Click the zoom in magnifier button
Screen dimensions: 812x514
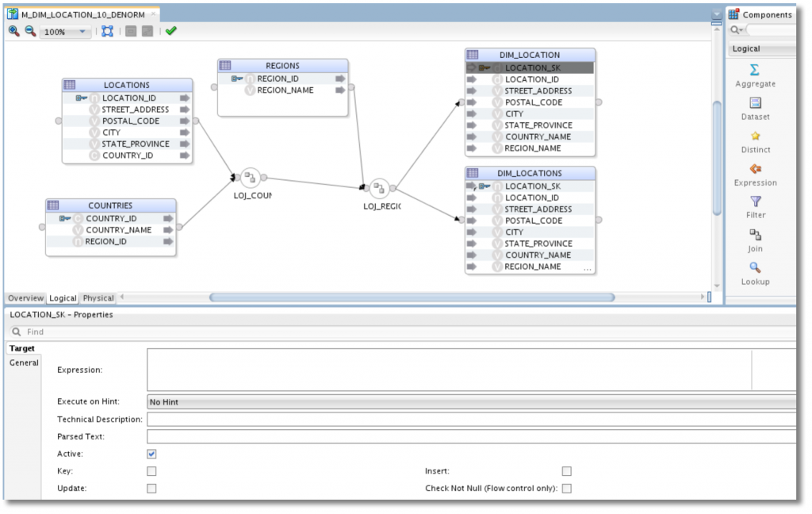(x=13, y=32)
